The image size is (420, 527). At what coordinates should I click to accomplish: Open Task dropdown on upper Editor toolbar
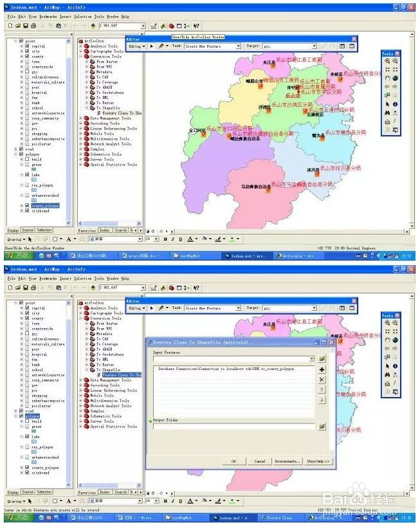pyautogui.click(x=239, y=46)
